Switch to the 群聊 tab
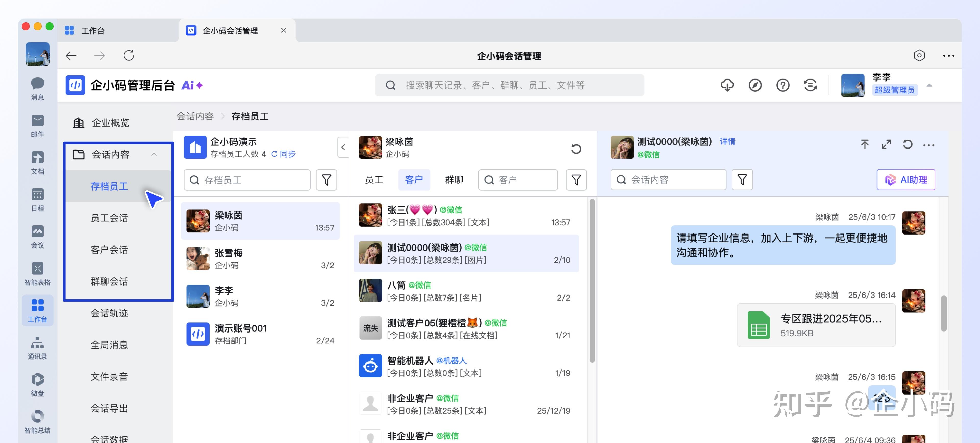Image resolution: width=980 pixels, height=443 pixels. pos(454,180)
